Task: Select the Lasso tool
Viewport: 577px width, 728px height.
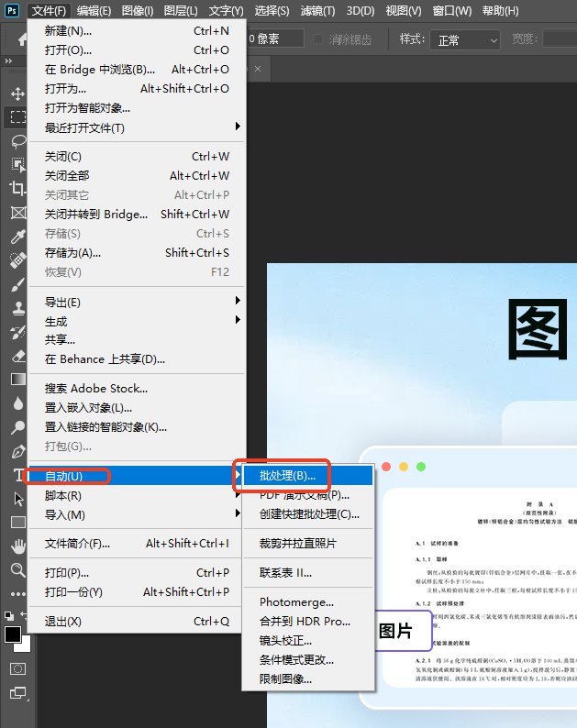Action: (x=17, y=140)
